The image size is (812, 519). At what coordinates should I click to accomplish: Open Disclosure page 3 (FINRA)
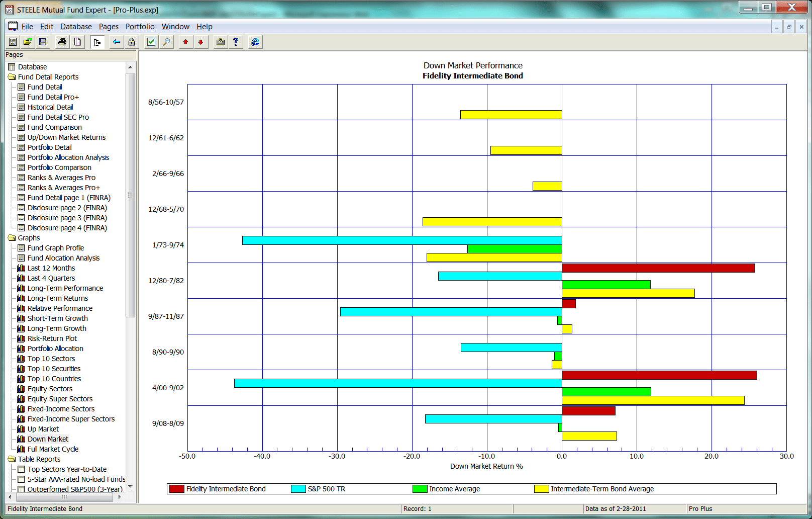(x=67, y=218)
